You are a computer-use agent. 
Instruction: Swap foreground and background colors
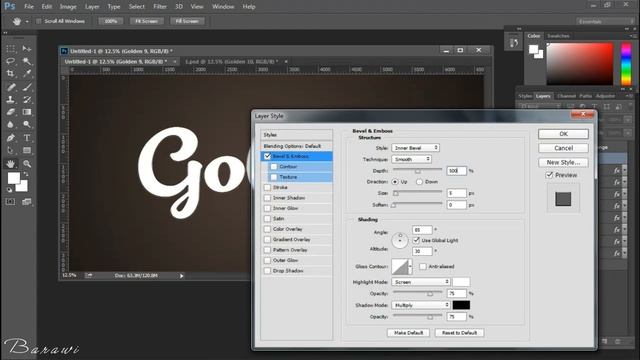(x=26, y=174)
